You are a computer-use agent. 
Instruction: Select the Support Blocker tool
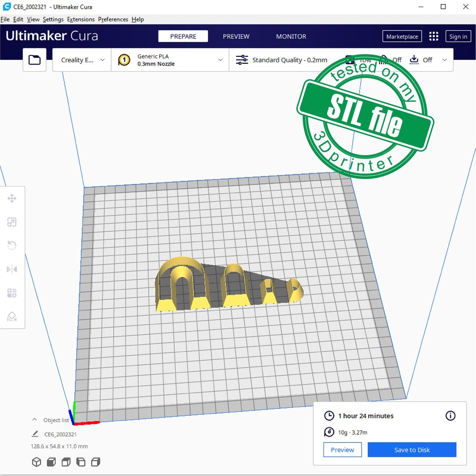click(12, 317)
